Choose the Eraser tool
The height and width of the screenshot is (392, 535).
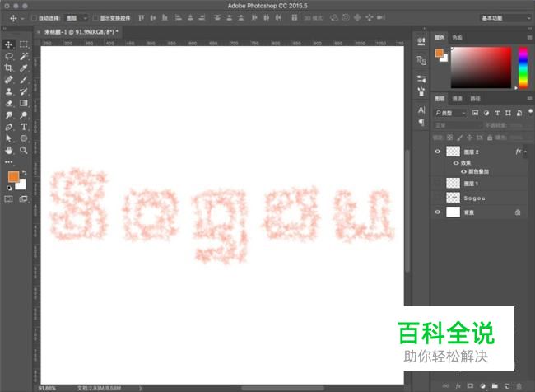(9, 104)
